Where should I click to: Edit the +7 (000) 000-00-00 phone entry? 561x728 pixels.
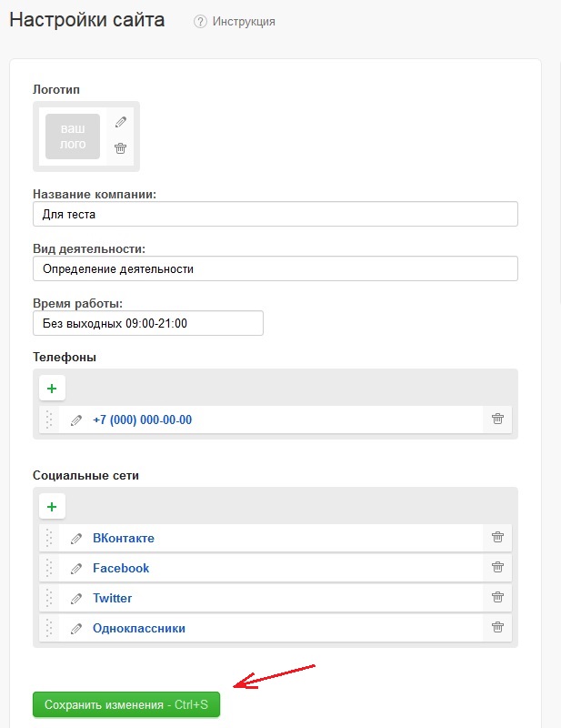coord(76,420)
